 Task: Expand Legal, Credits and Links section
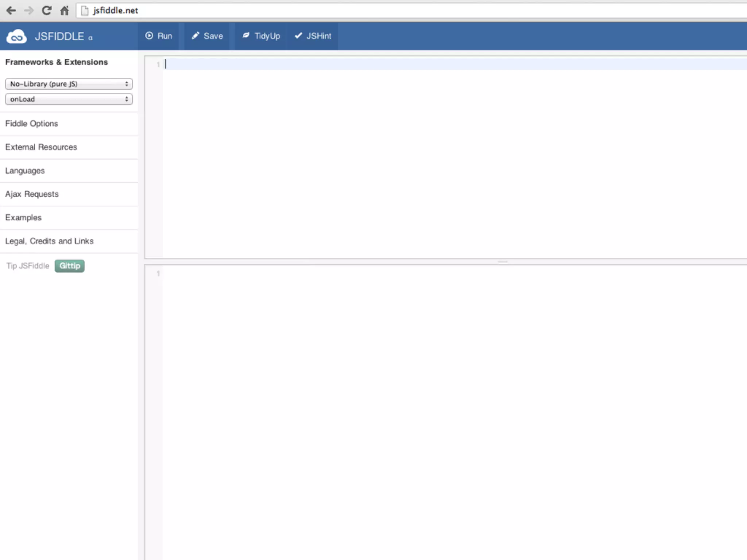tap(69, 241)
